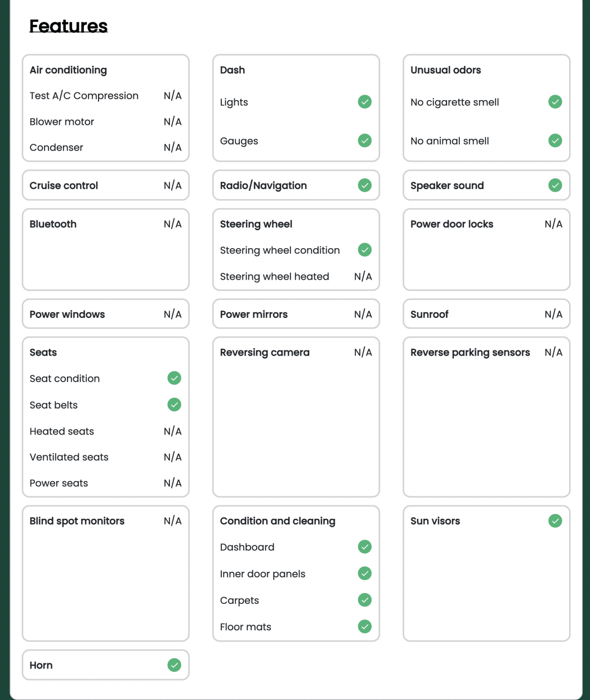Click the Seat condition check icon
Viewport: 590px width, 700px height.
[175, 378]
